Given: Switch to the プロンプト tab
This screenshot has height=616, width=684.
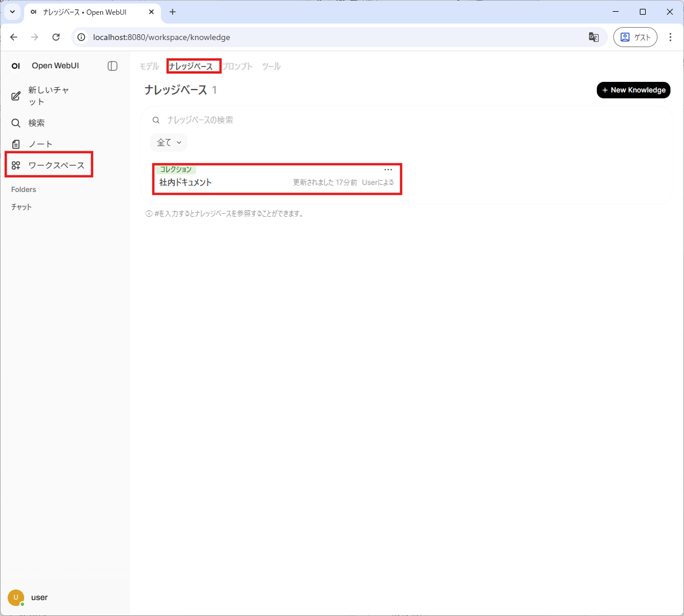Looking at the screenshot, I should coord(238,67).
